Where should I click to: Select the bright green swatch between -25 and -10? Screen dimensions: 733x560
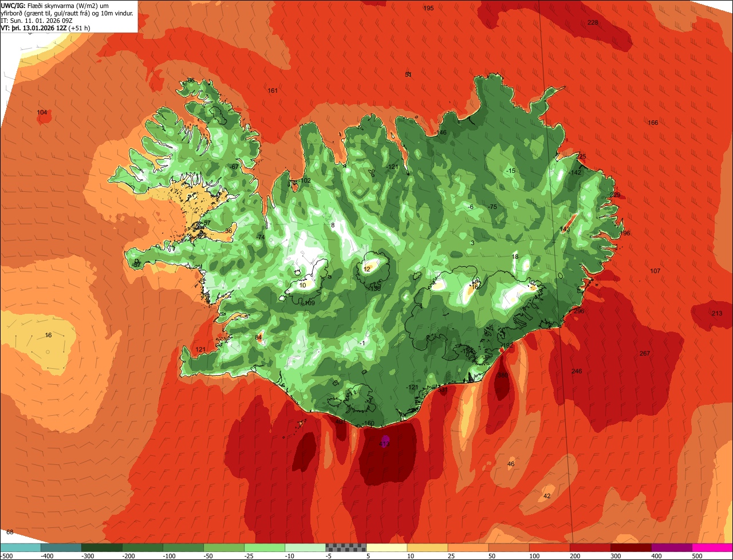tap(264, 547)
